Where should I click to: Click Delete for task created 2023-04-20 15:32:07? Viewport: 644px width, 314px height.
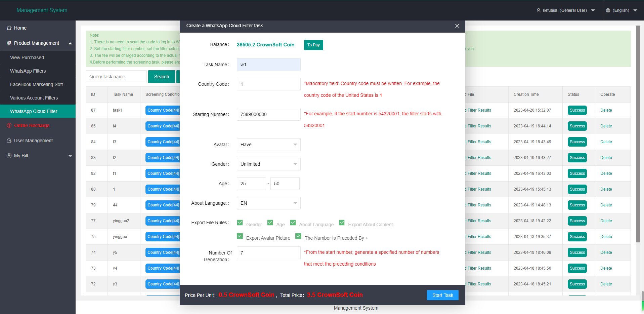(606, 110)
